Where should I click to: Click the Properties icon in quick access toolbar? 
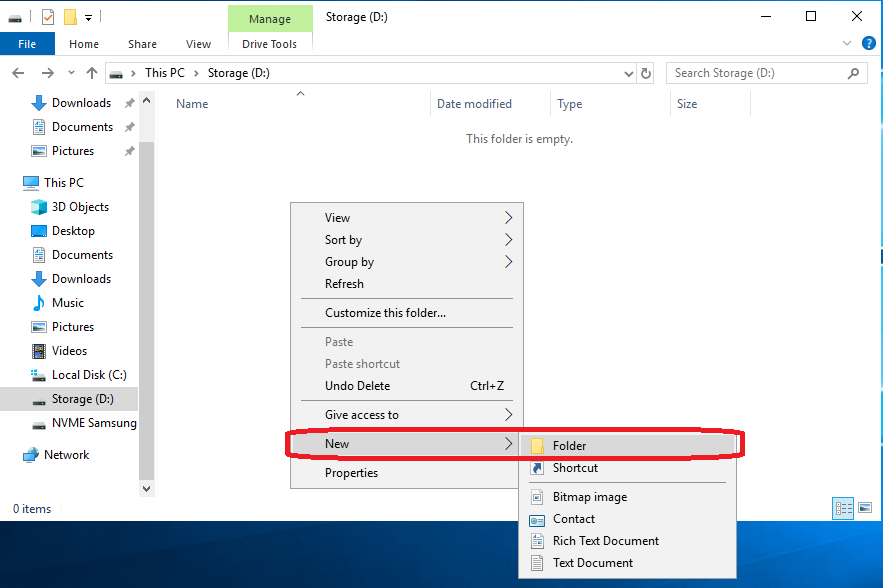(48, 17)
